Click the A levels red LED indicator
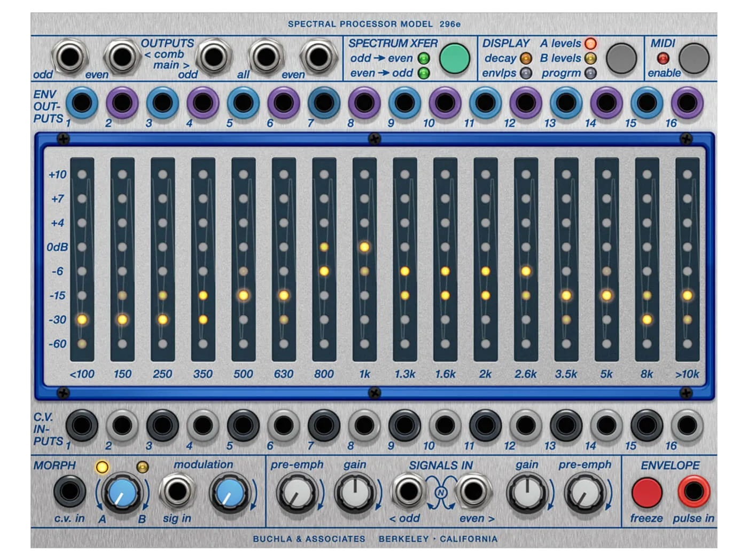 tap(590, 43)
